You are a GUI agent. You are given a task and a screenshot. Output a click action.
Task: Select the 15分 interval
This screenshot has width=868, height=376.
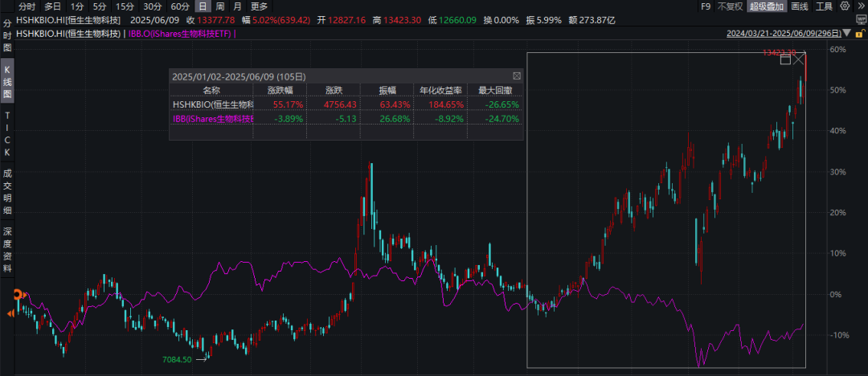click(124, 6)
